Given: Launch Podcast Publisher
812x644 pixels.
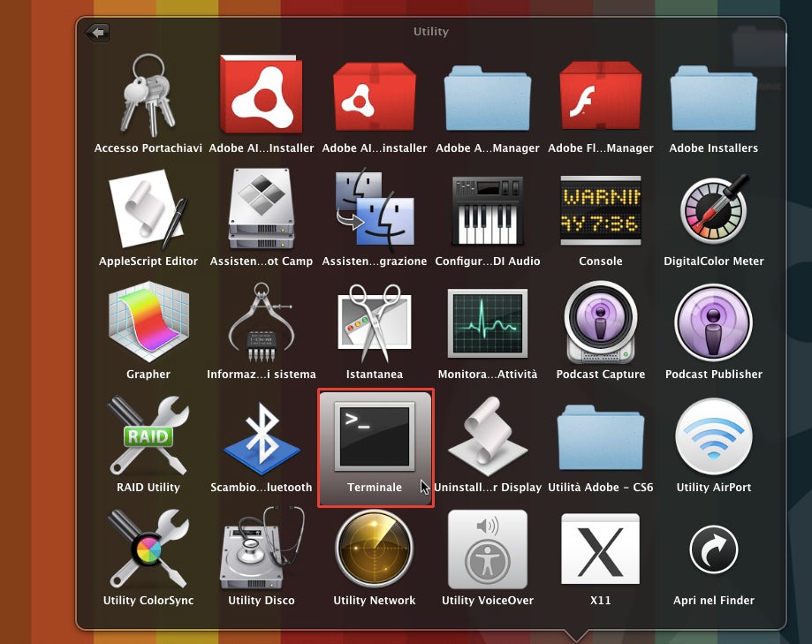Looking at the screenshot, I should pos(714,322).
